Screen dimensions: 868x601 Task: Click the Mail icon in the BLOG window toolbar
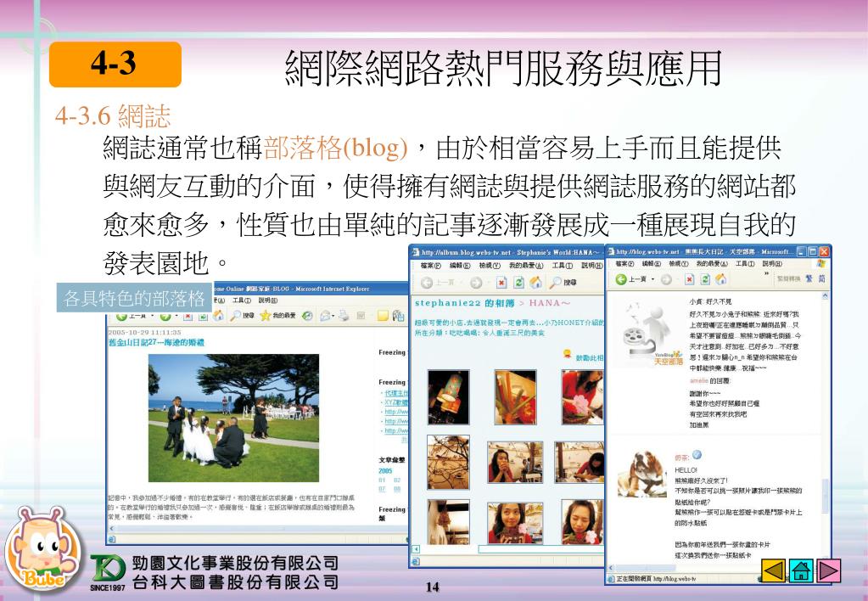(x=324, y=315)
